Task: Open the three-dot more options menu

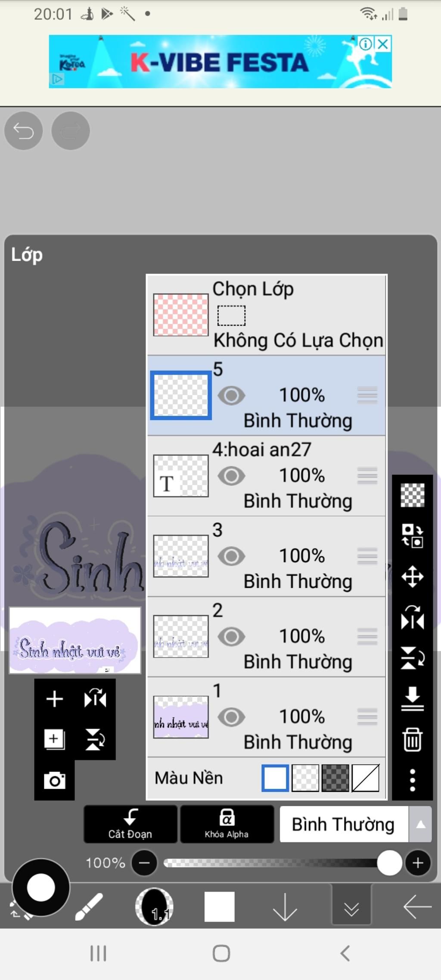Action: (x=412, y=780)
